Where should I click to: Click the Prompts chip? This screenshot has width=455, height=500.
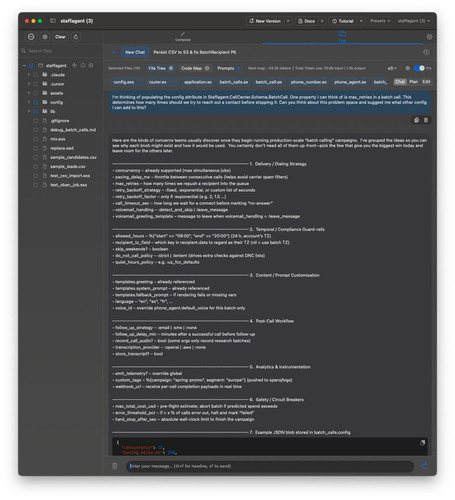(228, 68)
